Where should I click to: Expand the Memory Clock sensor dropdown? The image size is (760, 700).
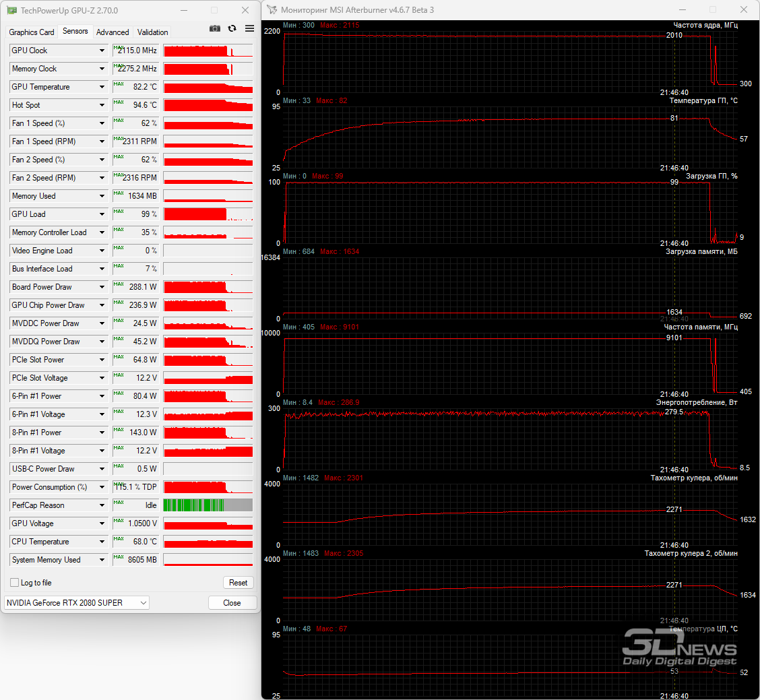pos(102,69)
